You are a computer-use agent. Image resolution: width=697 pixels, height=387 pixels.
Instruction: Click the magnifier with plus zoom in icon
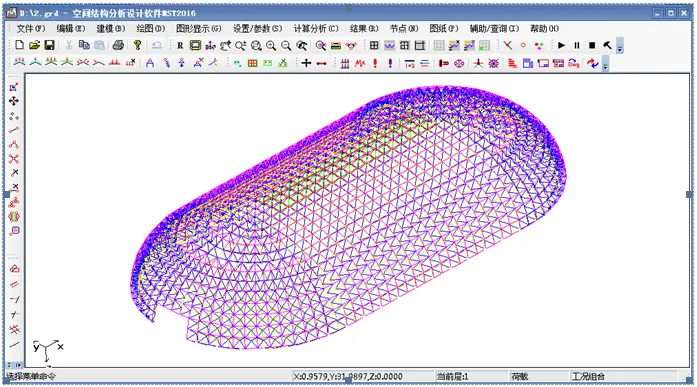[x=271, y=45]
